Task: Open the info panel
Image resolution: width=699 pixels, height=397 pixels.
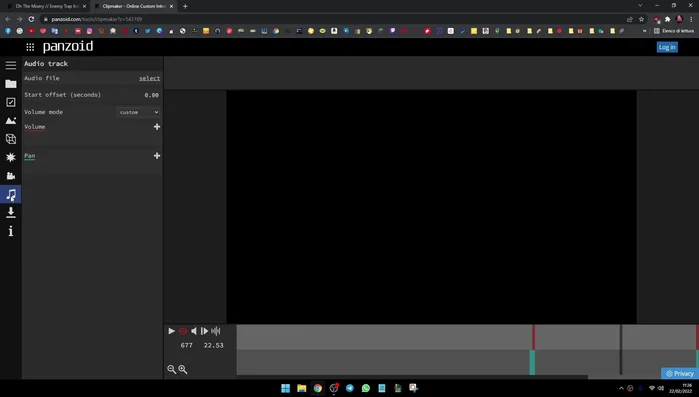Action: click(11, 231)
